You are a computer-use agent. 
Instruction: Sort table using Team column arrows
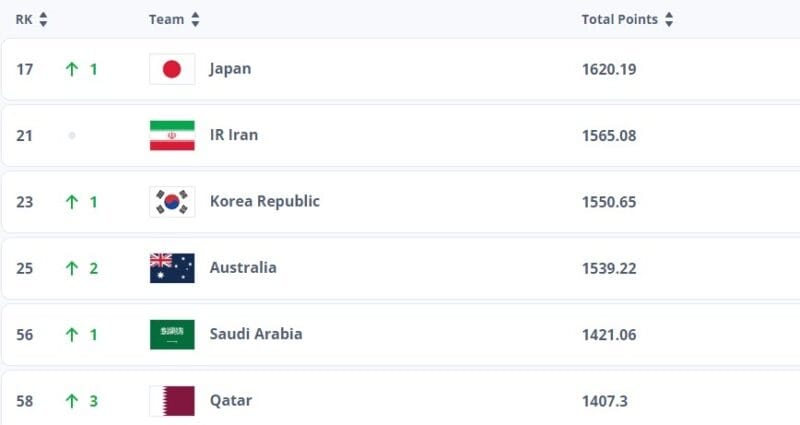pos(195,19)
